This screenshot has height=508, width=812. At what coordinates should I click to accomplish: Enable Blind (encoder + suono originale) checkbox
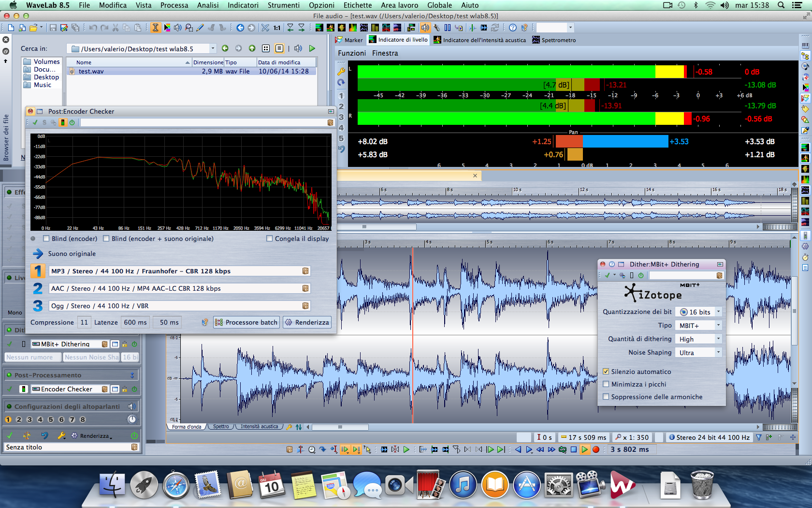(x=106, y=239)
